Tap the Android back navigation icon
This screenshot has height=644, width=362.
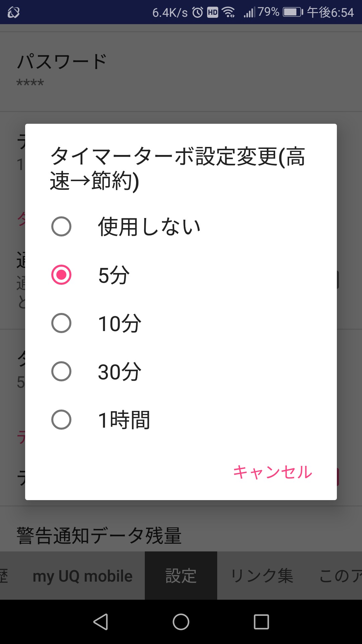point(101,622)
